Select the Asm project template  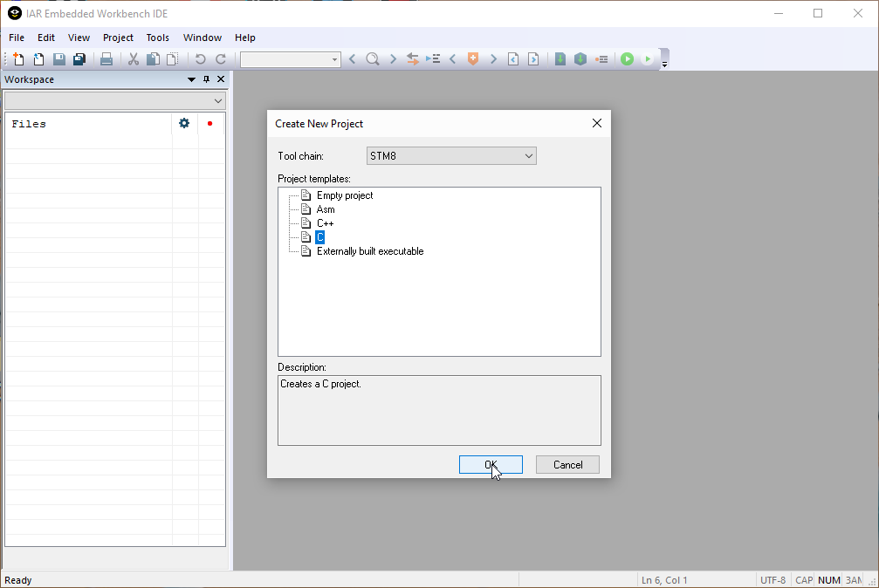[325, 209]
